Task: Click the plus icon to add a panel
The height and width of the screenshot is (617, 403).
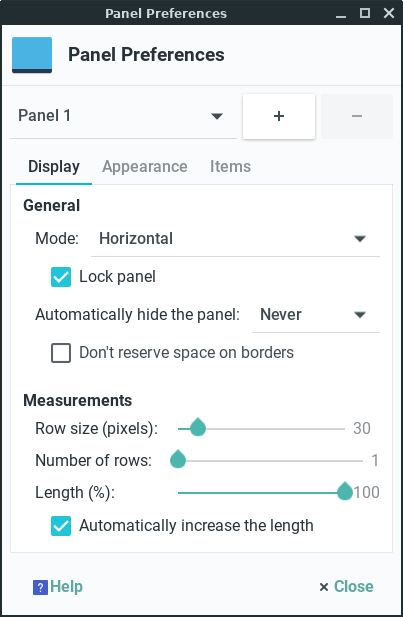Action: click(x=279, y=116)
